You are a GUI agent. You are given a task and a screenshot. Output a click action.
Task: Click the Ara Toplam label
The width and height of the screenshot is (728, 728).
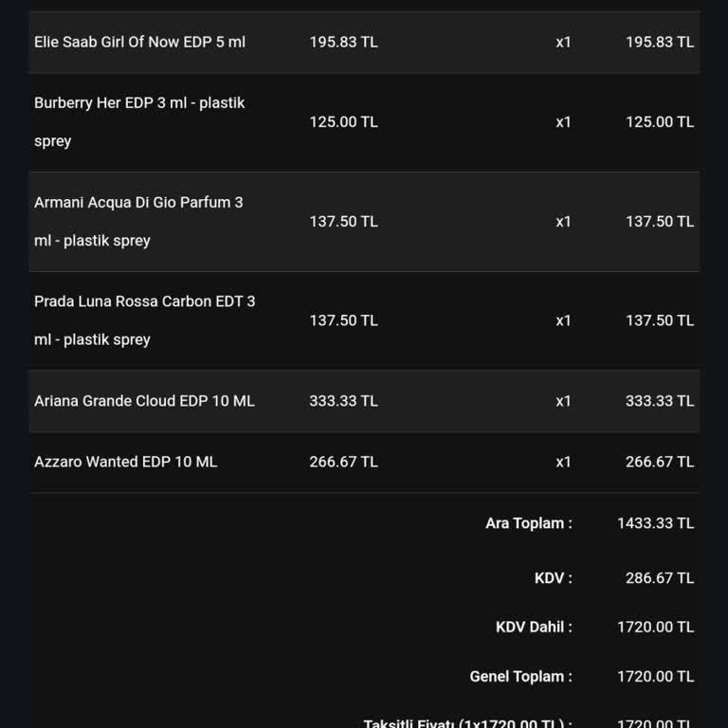(528, 523)
